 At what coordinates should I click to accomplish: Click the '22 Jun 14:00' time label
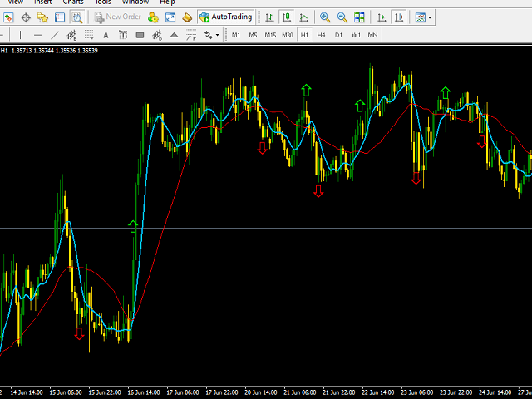point(377,392)
